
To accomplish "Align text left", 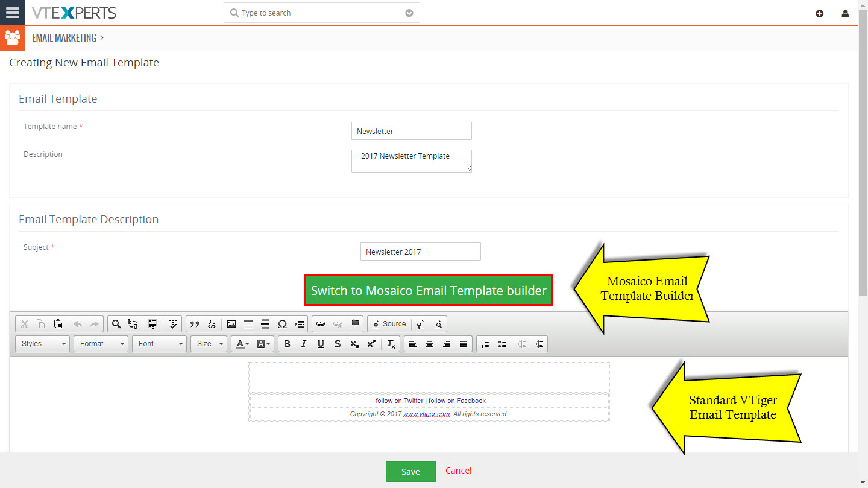I will point(413,344).
